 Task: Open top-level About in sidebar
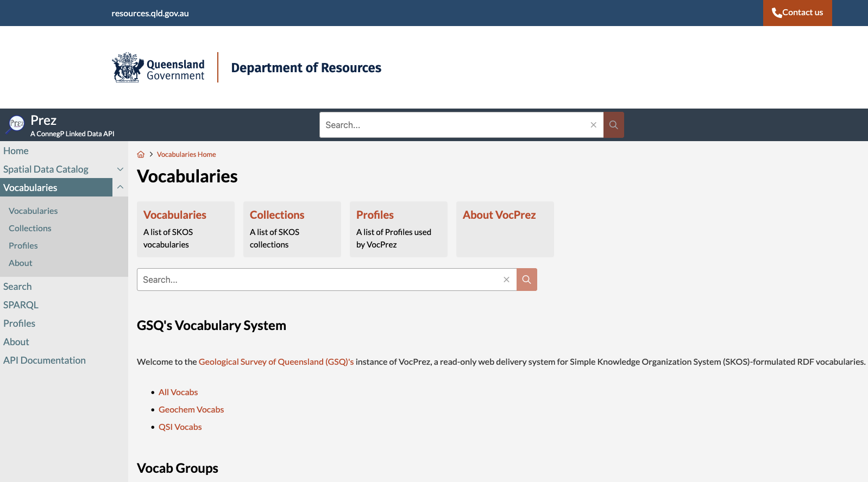click(x=16, y=342)
